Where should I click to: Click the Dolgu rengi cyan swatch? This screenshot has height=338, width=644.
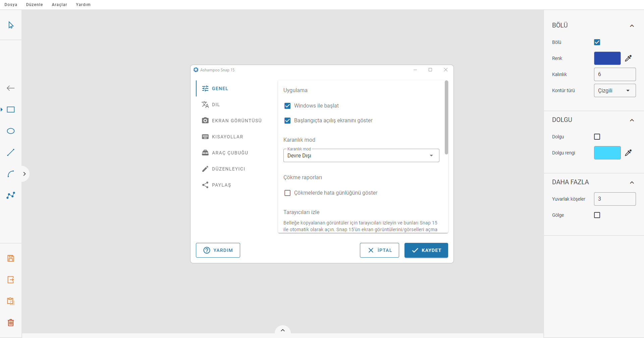point(607,153)
